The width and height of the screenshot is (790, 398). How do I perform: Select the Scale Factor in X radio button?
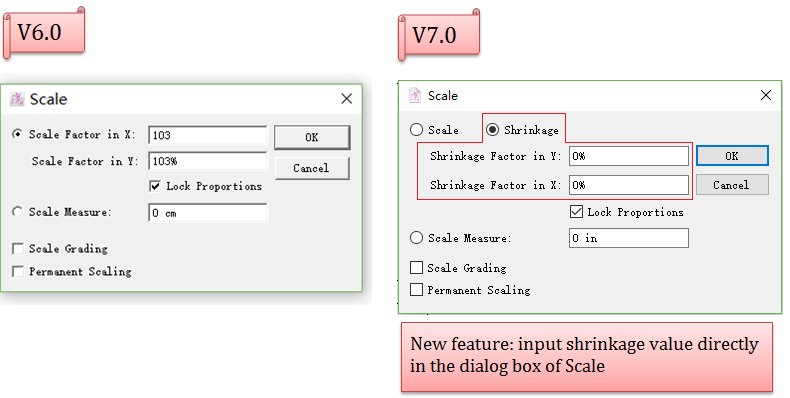click(x=18, y=134)
